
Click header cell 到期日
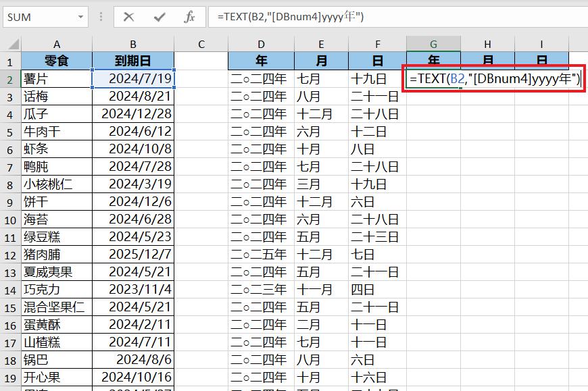click(133, 61)
